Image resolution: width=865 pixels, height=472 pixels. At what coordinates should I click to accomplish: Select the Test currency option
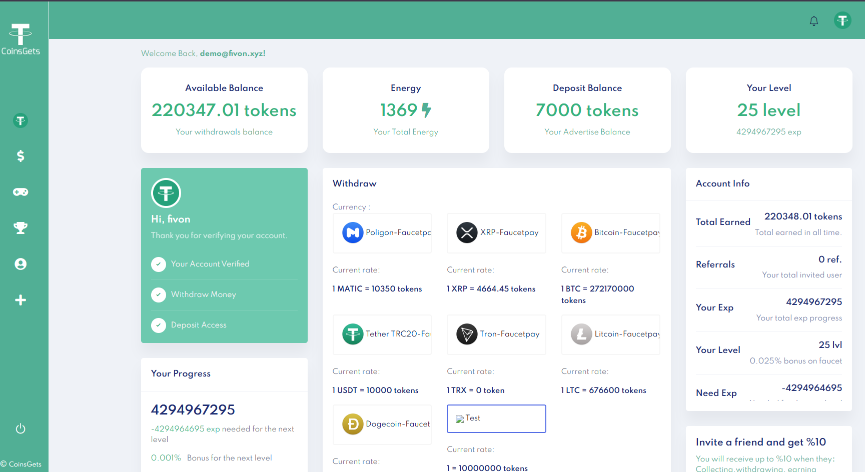[496, 418]
